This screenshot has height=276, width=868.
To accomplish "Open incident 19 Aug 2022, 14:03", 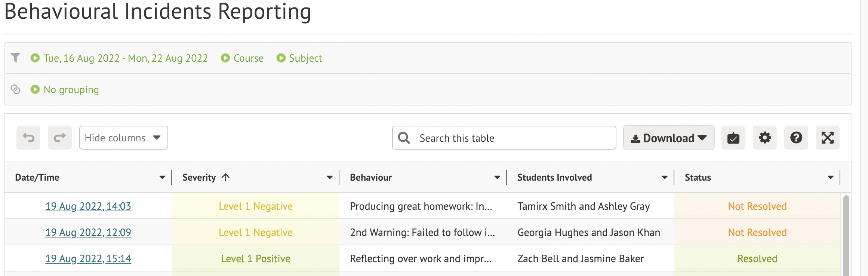I will point(88,206).
